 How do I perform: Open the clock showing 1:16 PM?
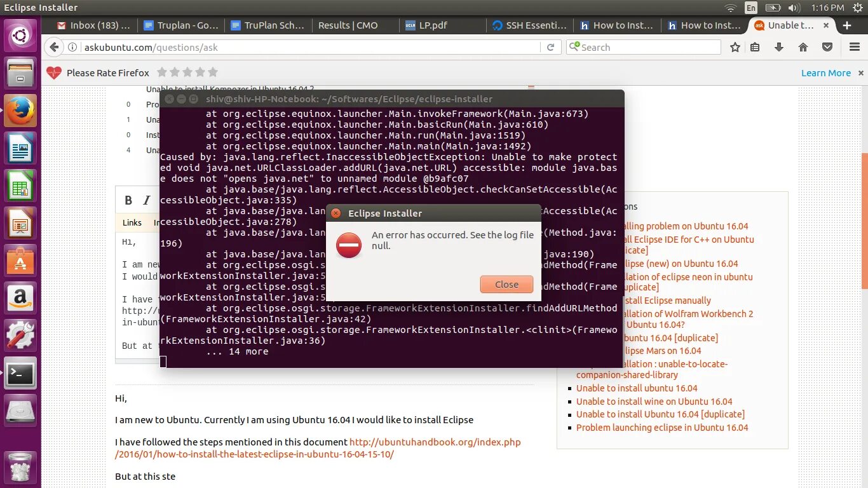[x=828, y=8]
